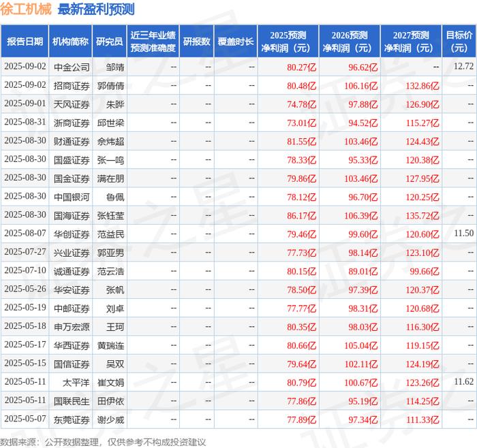Click 2025 forecast value 86.17亿
The image size is (477, 448).
301,216
